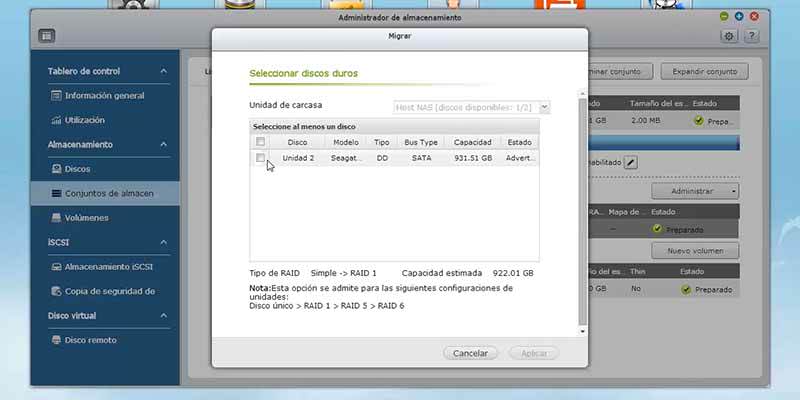
Task: Click the pencil edit icon
Action: 631,163
